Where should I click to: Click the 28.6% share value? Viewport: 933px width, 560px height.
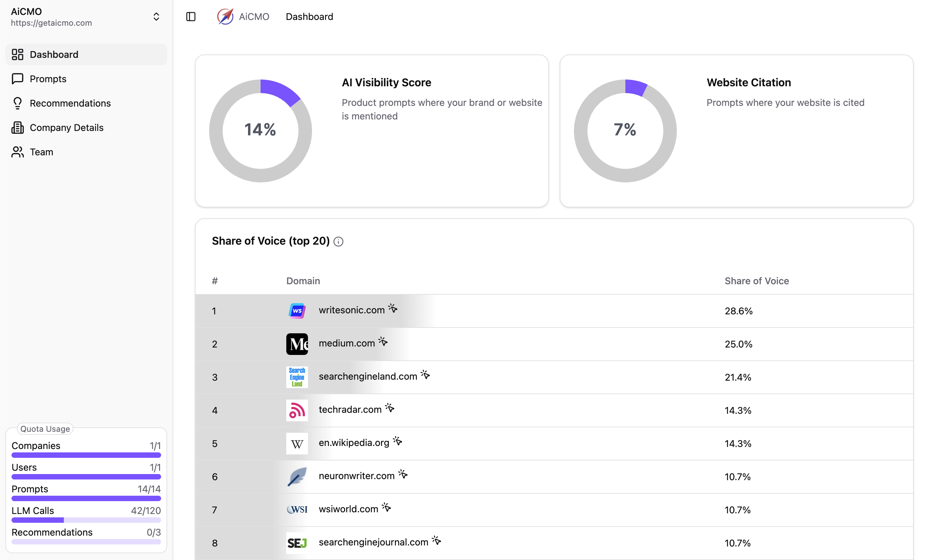coord(739,311)
